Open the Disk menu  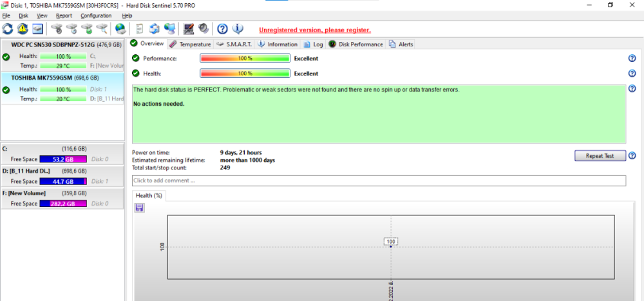pos(23,15)
